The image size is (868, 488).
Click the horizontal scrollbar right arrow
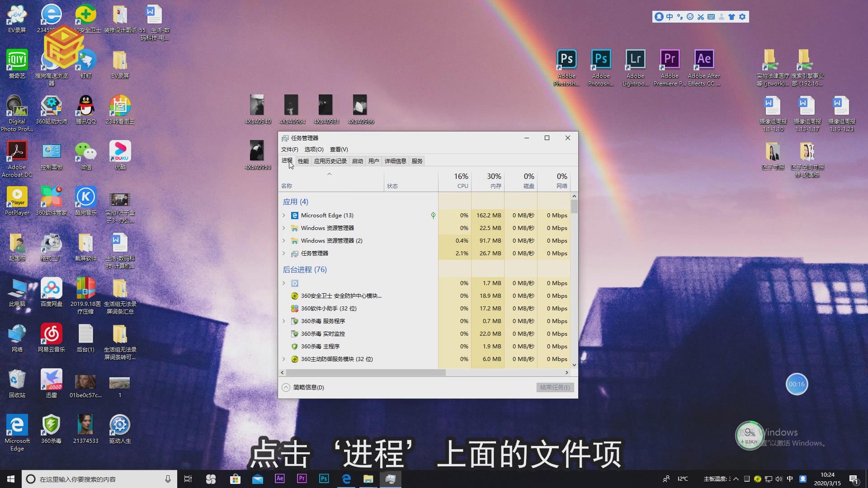pos(566,373)
